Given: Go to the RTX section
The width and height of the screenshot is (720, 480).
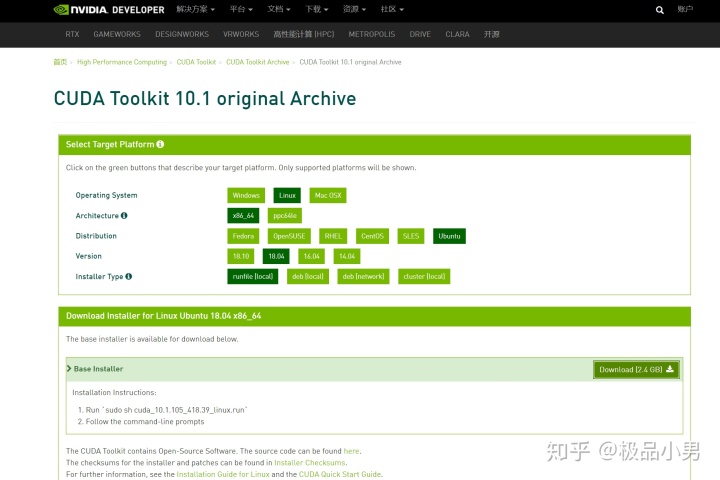Looking at the screenshot, I should [72, 34].
